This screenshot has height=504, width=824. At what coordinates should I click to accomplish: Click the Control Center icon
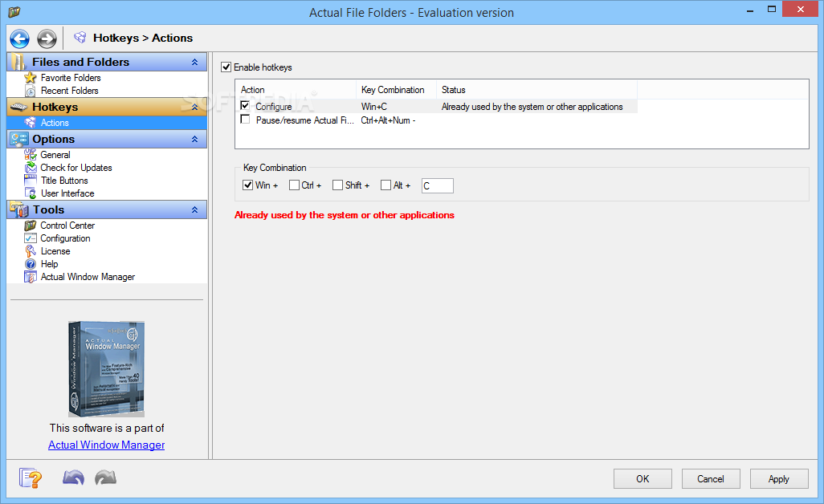[31, 226]
